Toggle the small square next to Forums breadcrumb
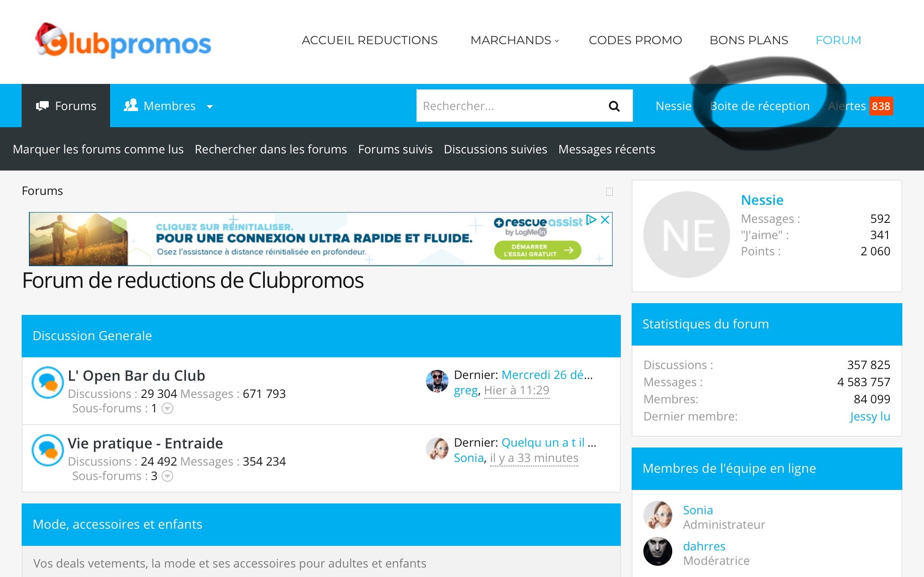The width and height of the screenshot is (924, 577). [x=609, y=192]
